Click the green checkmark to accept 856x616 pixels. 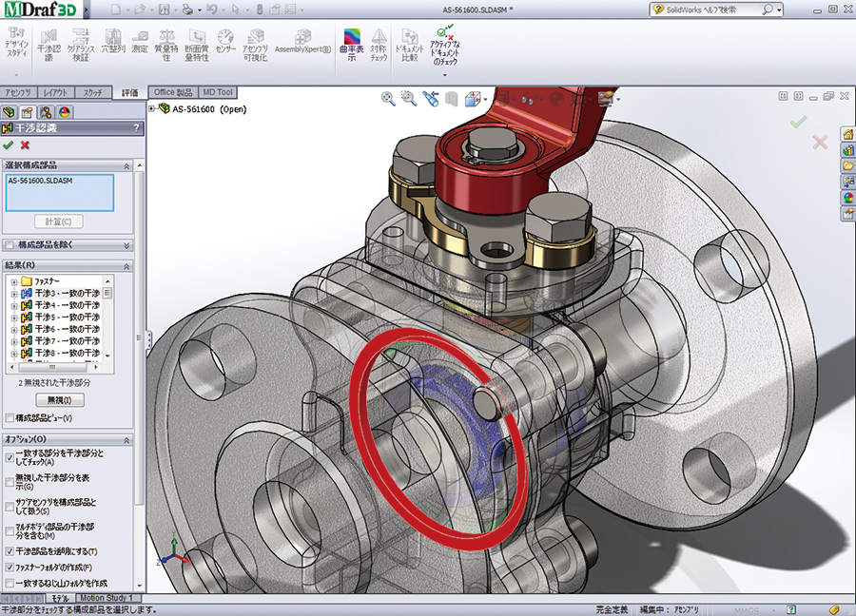point(9,144)
